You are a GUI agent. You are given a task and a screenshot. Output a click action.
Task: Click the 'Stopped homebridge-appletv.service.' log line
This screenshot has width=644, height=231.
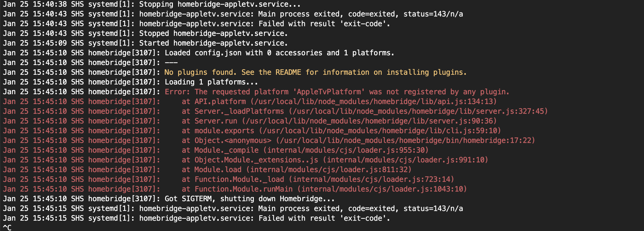(213, 33)
